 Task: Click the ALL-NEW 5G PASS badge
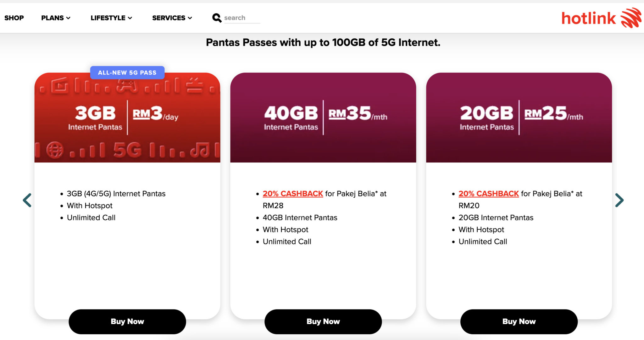[x=127, y=73]
